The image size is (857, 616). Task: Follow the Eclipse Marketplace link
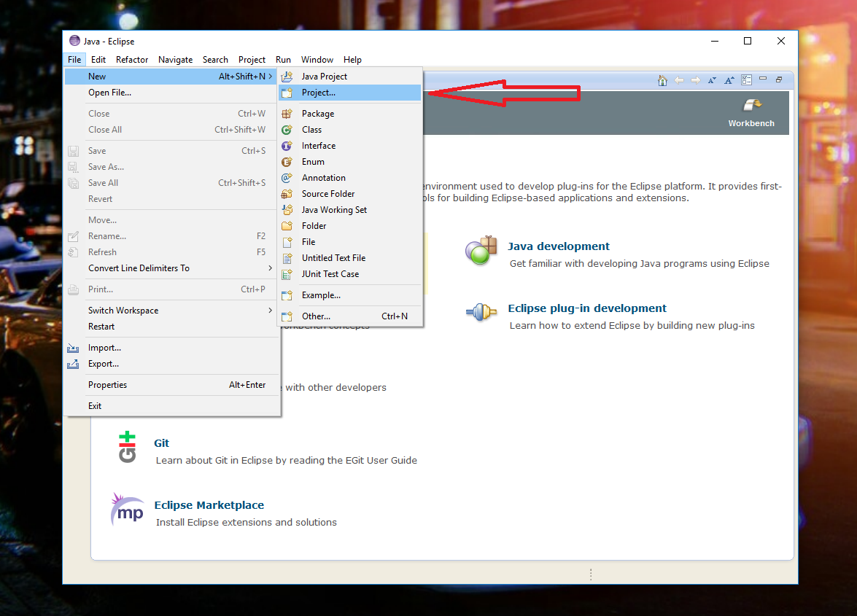click(209, 505)
